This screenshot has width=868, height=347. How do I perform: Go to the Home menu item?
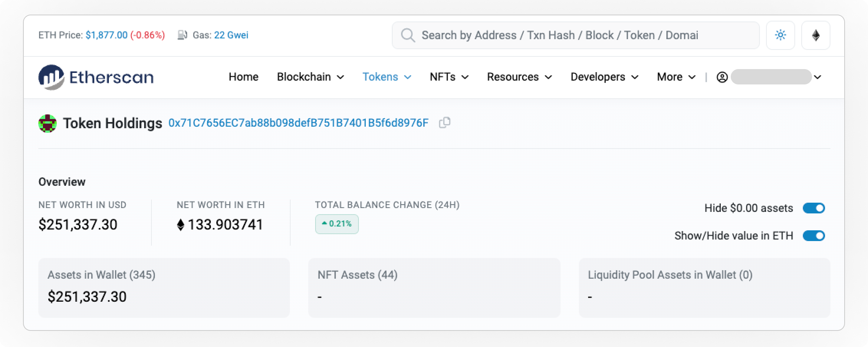(243, 77)
